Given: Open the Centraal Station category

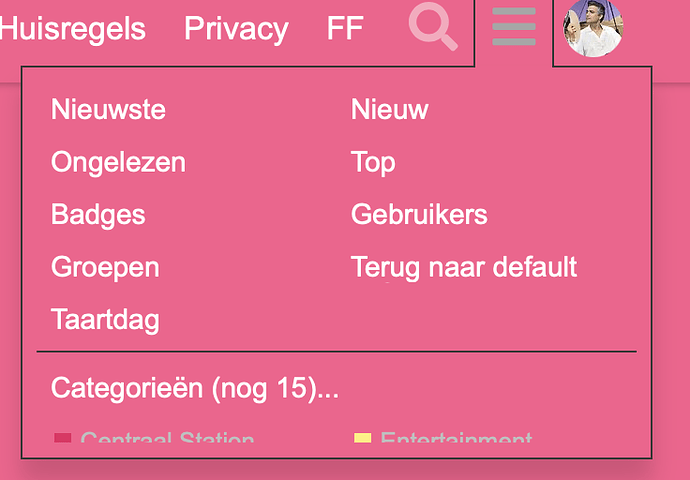Looking at the screenshot, I should point(167,437).
